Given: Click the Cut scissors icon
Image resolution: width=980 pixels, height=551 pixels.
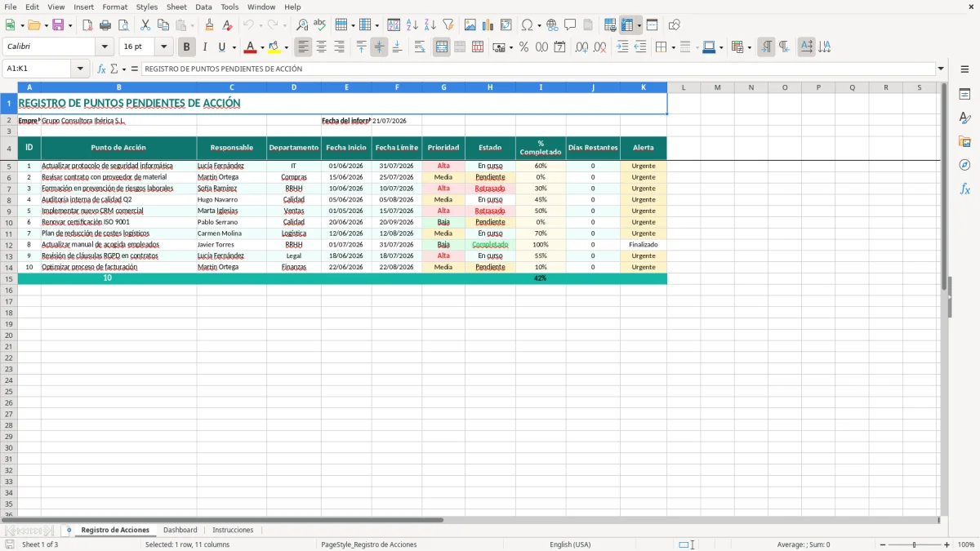Looking at the screenshot, I should 145,25.
